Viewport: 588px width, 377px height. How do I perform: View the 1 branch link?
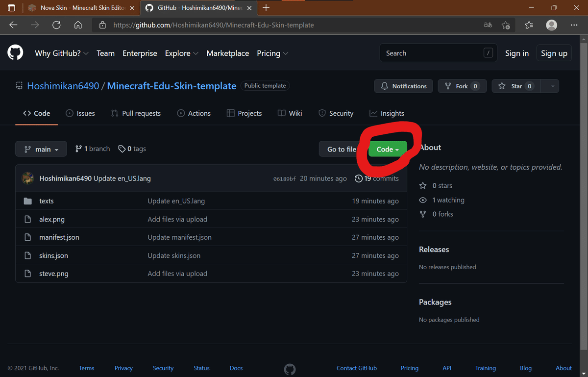[93, 149]
